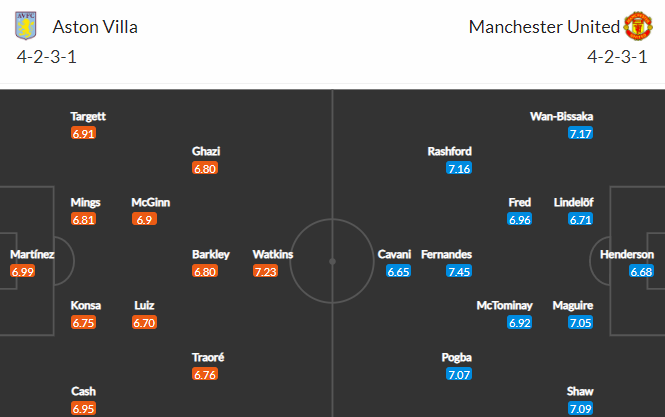
Task: Open the Manchester United team name link
Action: [x=544, y=27]
